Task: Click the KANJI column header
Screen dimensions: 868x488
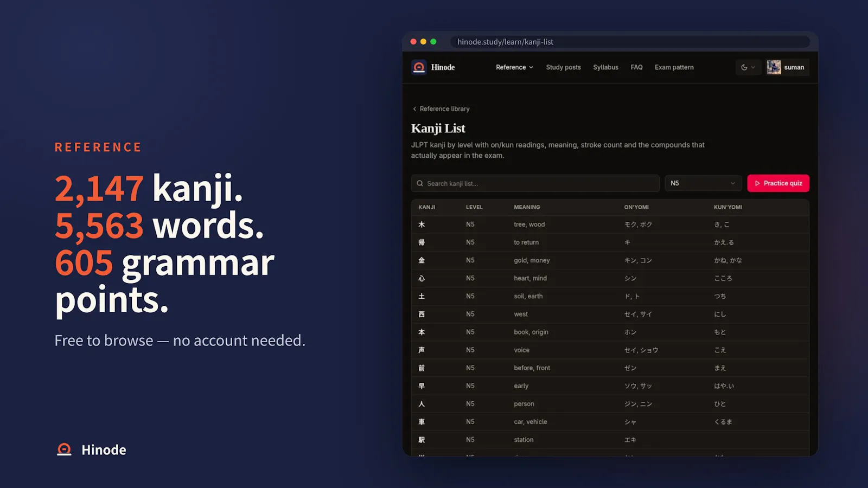Action: coord(426,207)
